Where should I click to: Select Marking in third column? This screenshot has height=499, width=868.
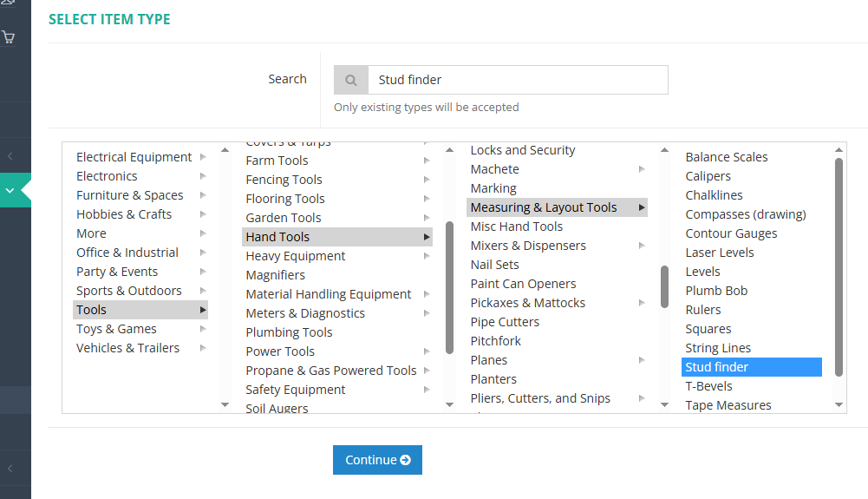tap(493, 188)
